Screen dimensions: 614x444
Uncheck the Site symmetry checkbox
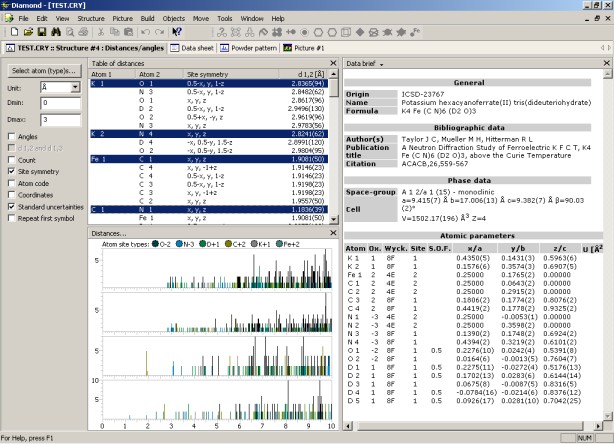(10, 171)
